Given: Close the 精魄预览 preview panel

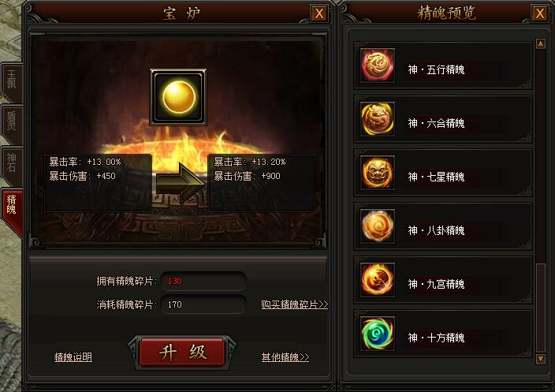Looking at the screenshot, I should (540, 13).
